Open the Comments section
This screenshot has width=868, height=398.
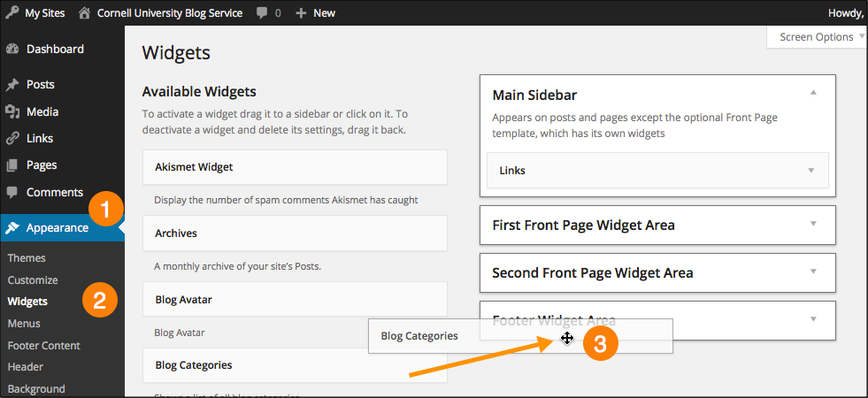[x=55, y=192]
